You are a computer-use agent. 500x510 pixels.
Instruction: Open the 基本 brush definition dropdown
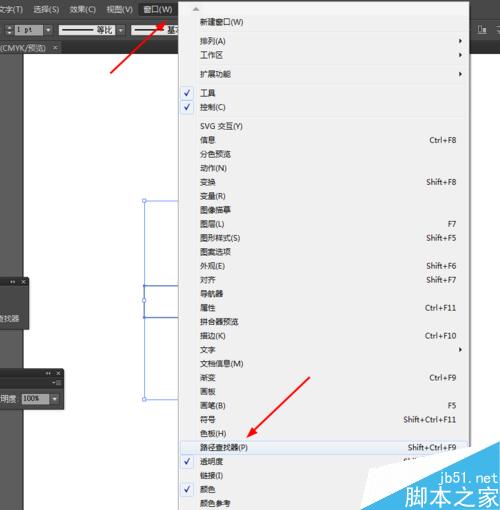pyautogui.click(x=155, y=30)
